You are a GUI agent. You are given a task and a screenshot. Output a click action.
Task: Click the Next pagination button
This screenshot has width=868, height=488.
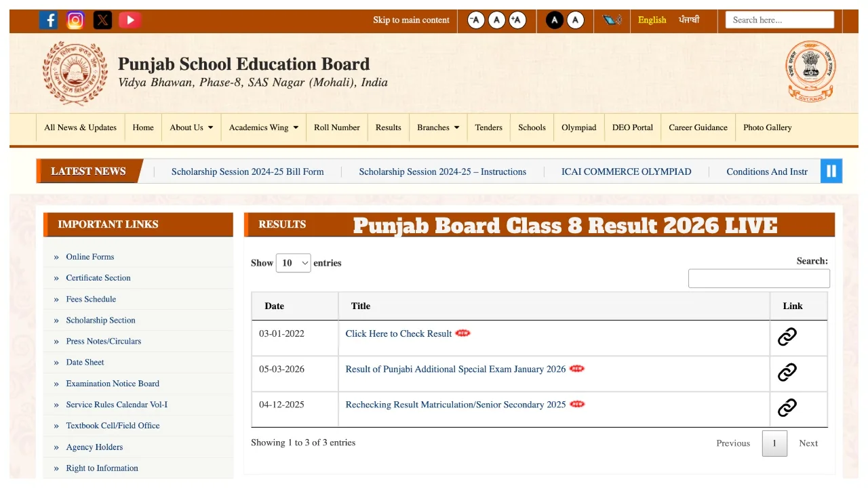[x=808, y=443]
